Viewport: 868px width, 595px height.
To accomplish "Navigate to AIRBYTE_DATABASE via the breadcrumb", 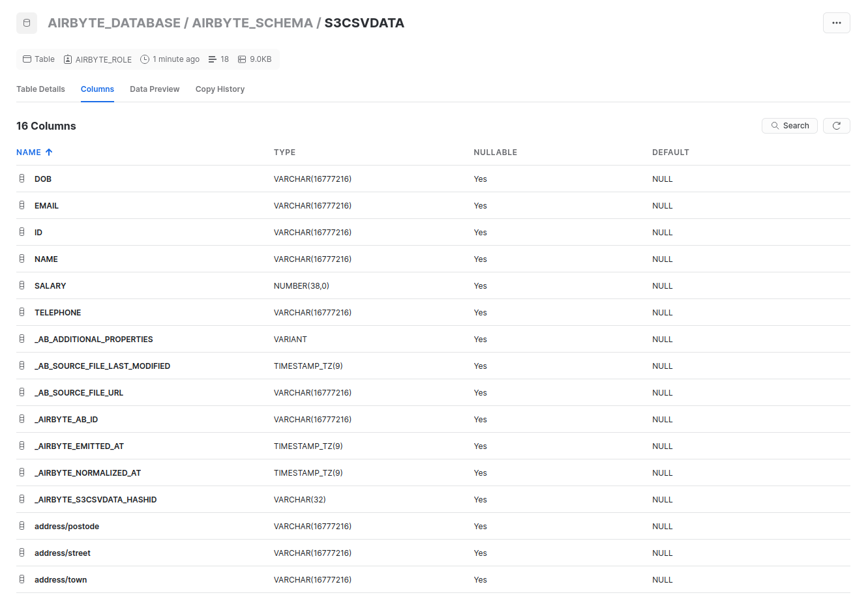I will pos(115,22).
